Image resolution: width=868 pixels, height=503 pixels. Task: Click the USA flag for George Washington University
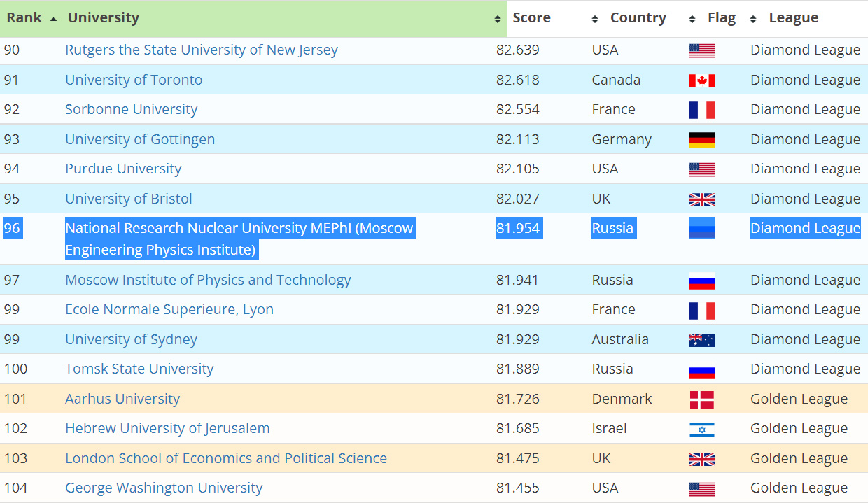pos(701,488)
